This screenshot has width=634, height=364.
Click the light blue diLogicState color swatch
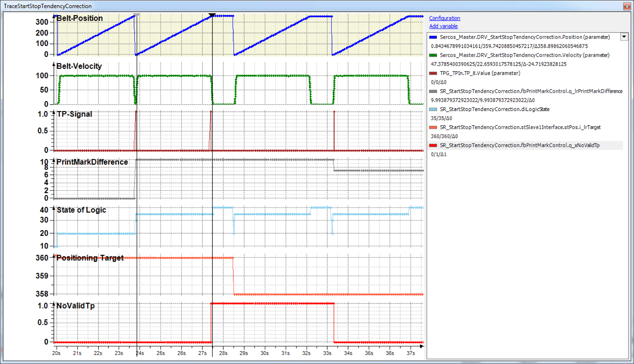pos(433,109)
